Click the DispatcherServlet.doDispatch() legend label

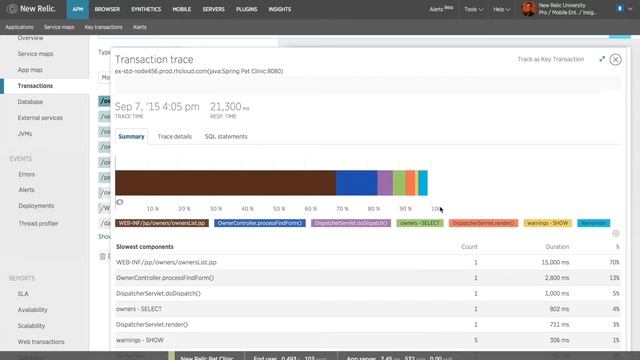[351, 223]
